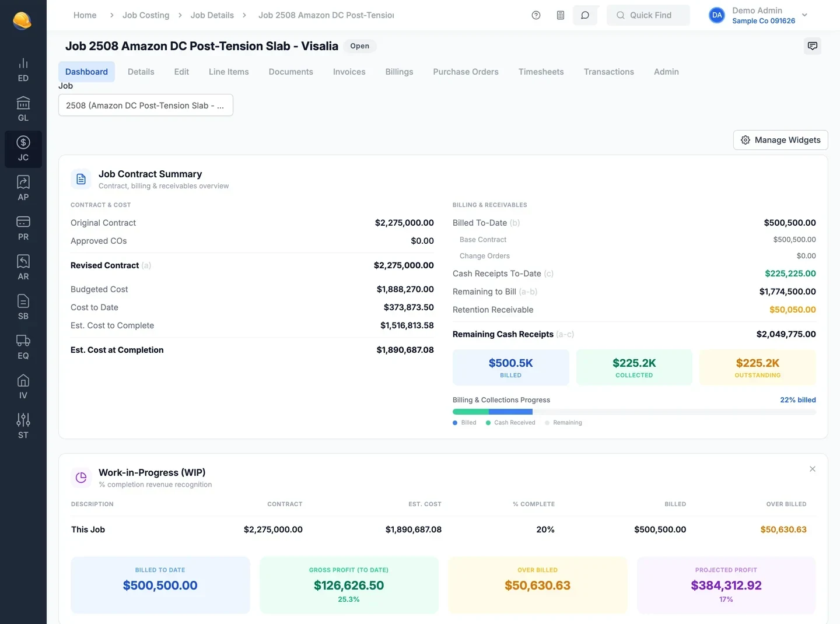The image size is (840, 624).
Task: Open the calculator icon in header
Action: tap(561, 15)
